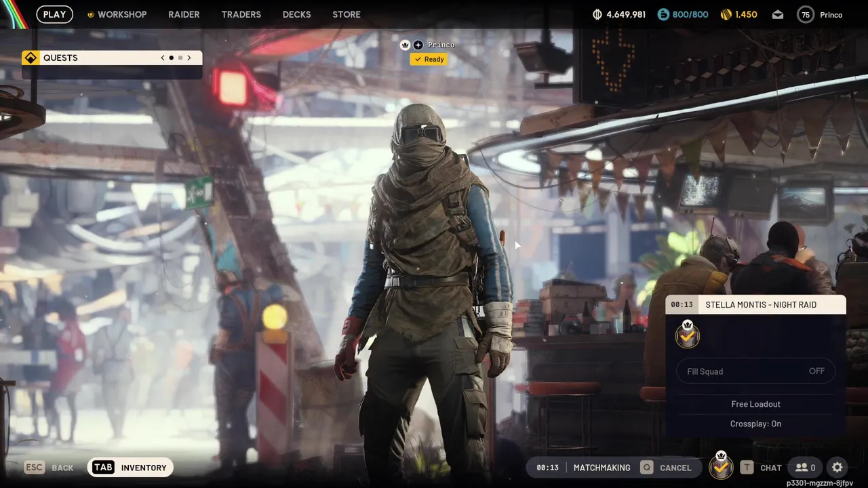Viewport: 868px width, 488px height.
Task: Click STELLA MONTIS - NIGHT RAID title
Action: [x=761, y=304]
